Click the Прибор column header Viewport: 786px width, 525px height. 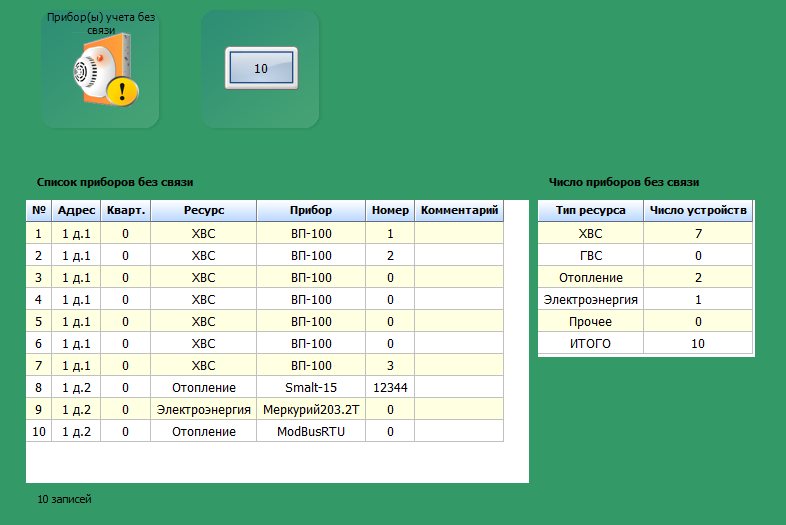pyautogui.click(x=311, y=211)
